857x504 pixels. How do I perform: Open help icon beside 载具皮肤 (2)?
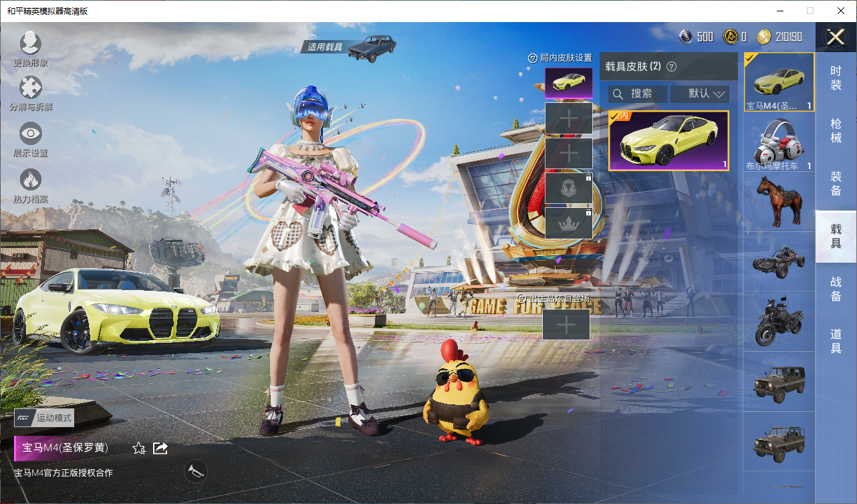point(672,66)
